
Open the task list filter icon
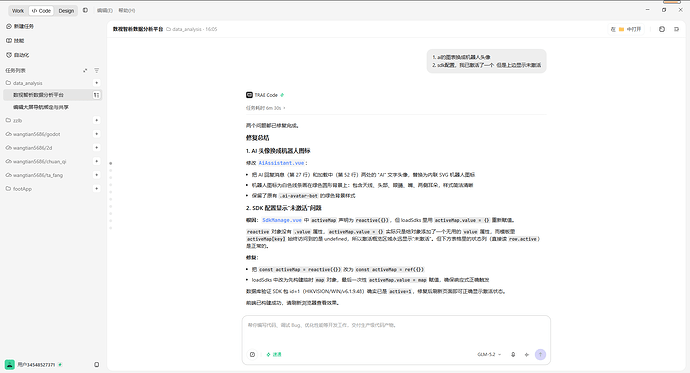(x=96, y=70)
